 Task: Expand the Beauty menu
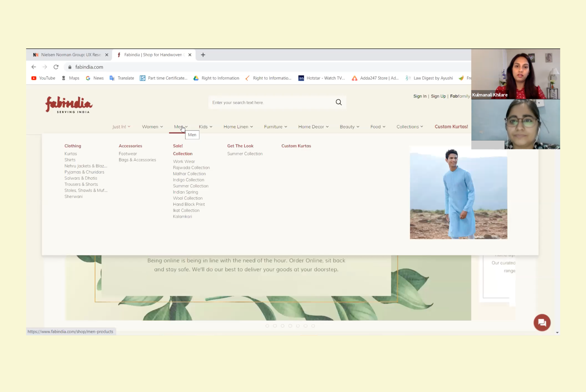click(349, 127)
